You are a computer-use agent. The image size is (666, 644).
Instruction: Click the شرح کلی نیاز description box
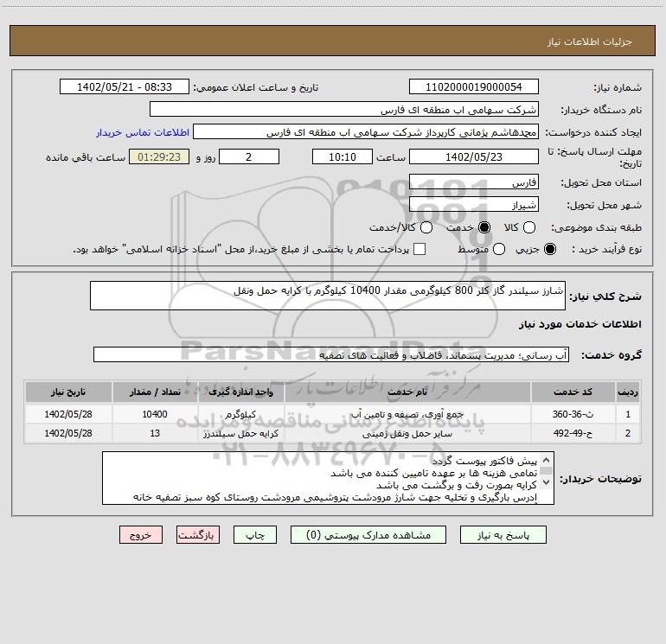pyautogui.click(x=328, y=296)
